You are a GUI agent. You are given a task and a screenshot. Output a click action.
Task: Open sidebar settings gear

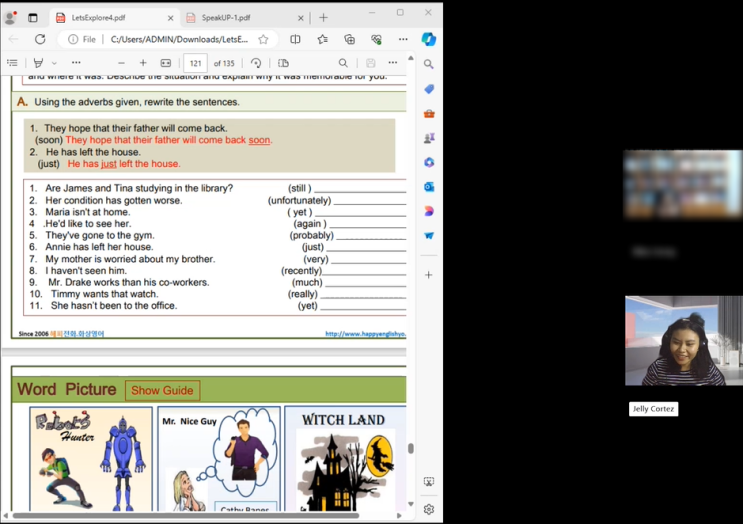[x=429, y=509]
